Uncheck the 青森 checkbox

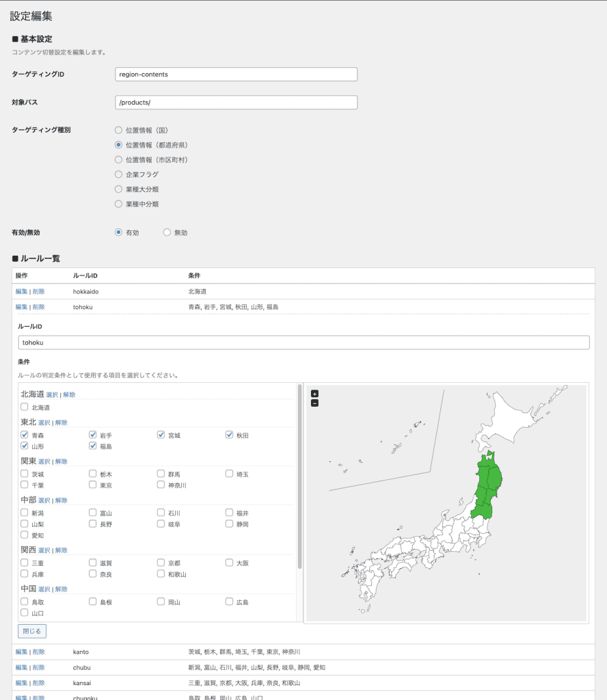(25, 435)
